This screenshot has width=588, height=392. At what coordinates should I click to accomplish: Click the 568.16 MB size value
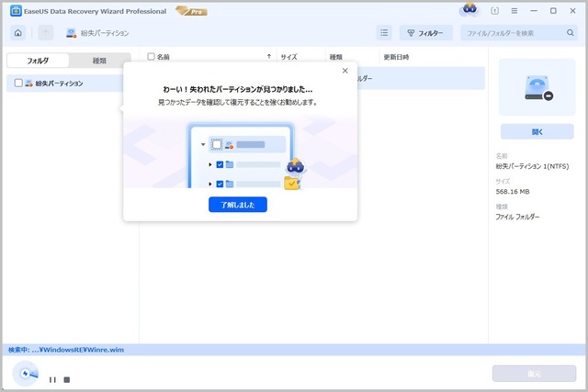coord(513,192)
